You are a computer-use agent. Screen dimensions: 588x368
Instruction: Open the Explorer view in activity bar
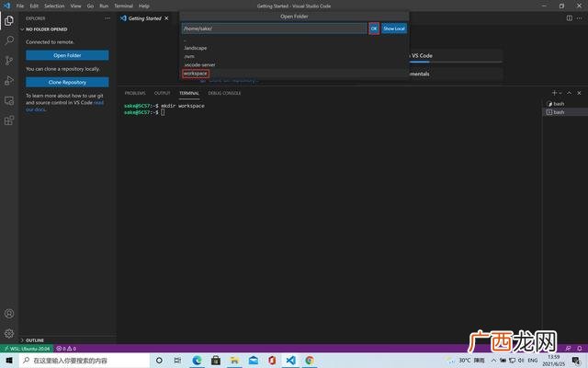9,20
